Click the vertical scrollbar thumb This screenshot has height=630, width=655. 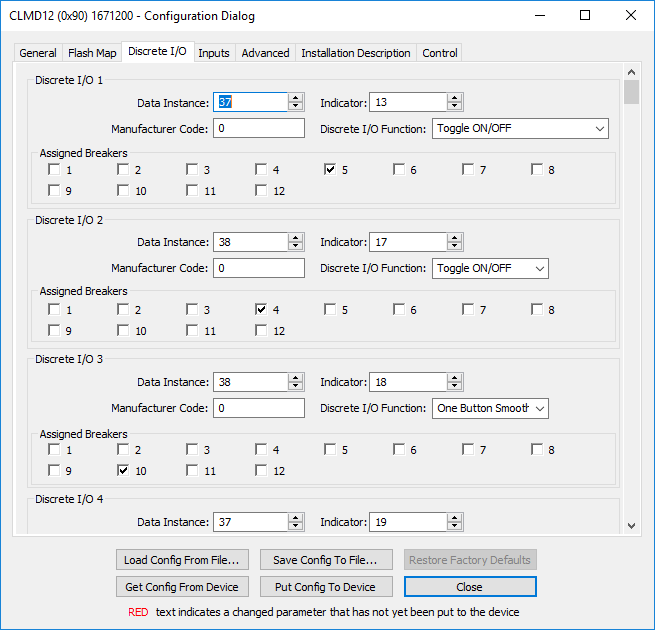coord(631,93)
